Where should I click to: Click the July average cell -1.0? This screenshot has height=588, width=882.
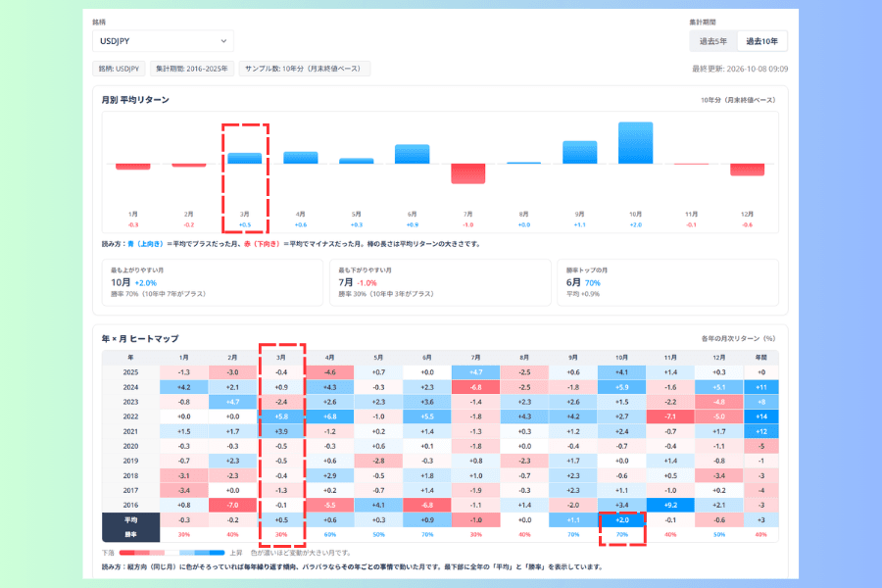click(476, 520)
